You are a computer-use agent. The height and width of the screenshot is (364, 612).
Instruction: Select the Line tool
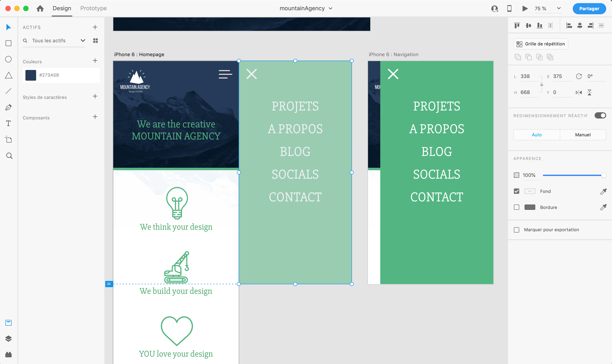9,91
